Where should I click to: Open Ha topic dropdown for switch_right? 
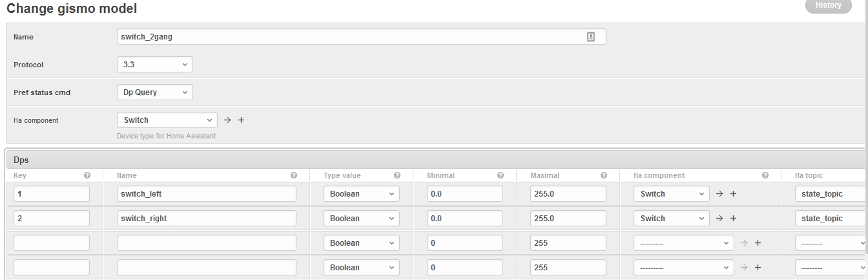(x=831, y=219)
